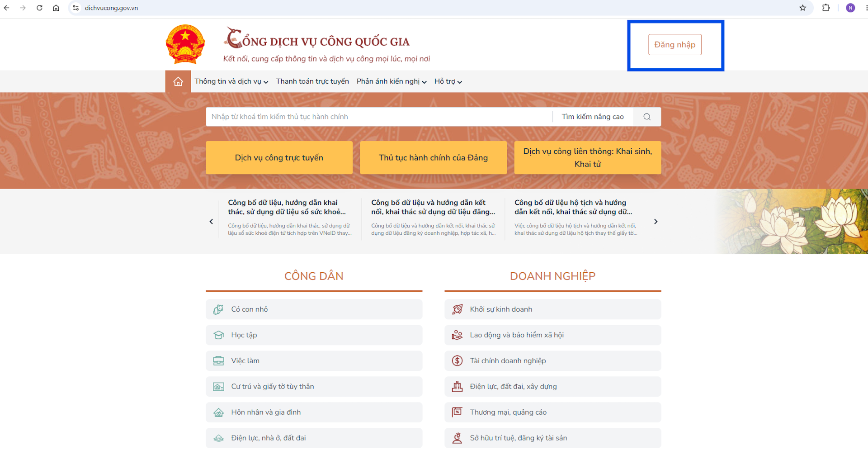
Task: Bookmark this page with star icon
Action: tap(803, 8)
